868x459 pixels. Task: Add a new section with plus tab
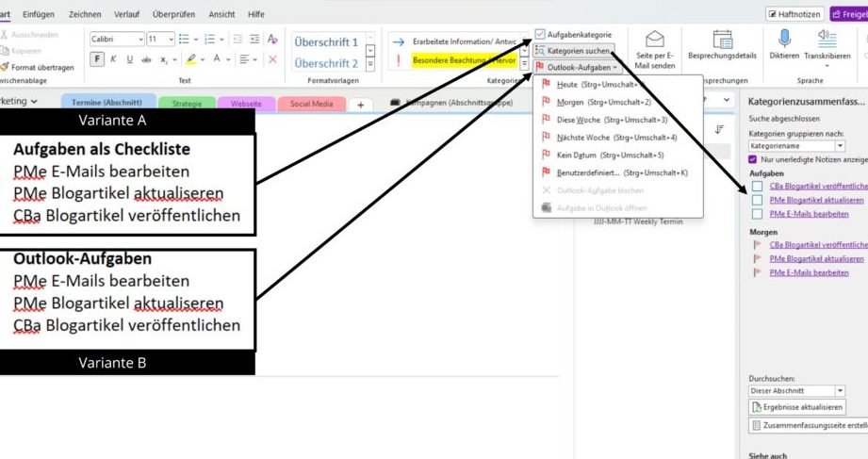point(360,105)
